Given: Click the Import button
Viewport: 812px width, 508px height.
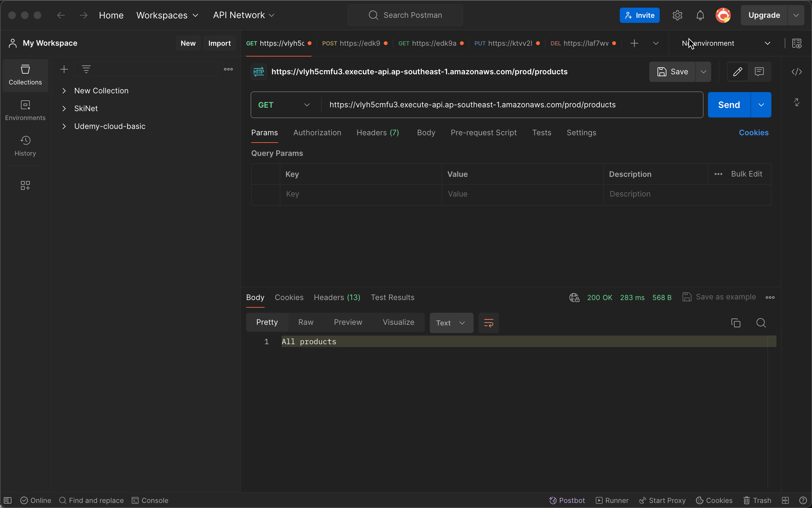Looking at the screenshot, I should [219, 43].
